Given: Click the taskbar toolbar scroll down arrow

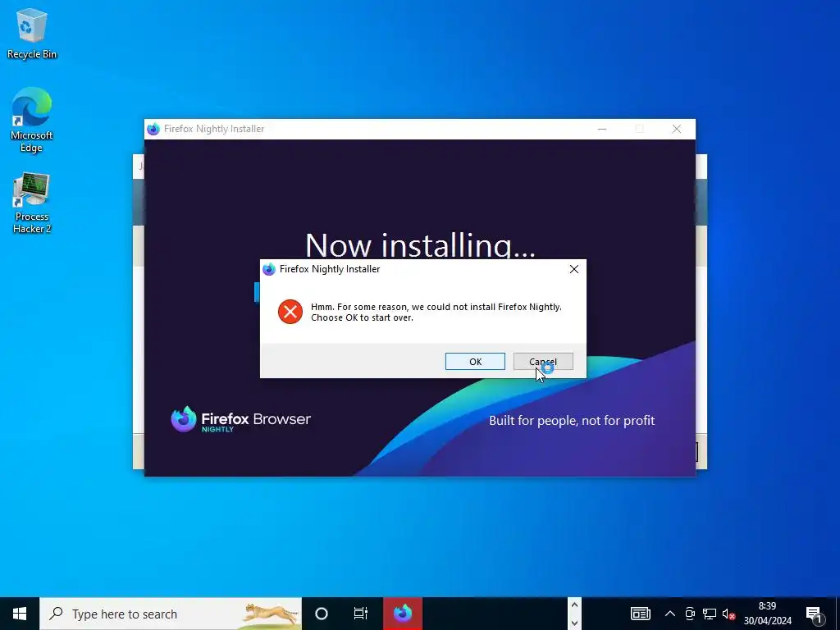Looking at the screenshot, I should [x=574, y=623].
